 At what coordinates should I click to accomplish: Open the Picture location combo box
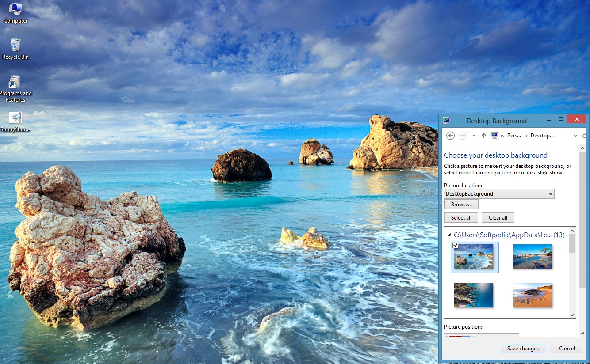(499, 193)
